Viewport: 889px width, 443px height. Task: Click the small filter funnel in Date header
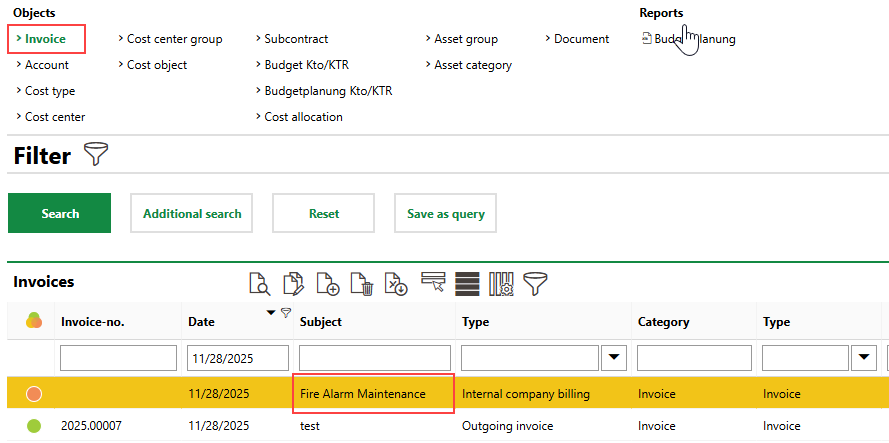tap(286, 312)
